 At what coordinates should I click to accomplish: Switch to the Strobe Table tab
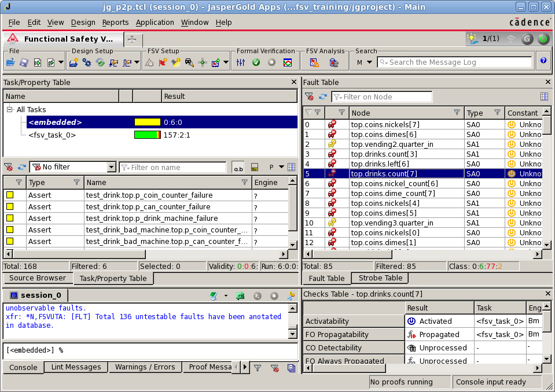tap(380, 278)
